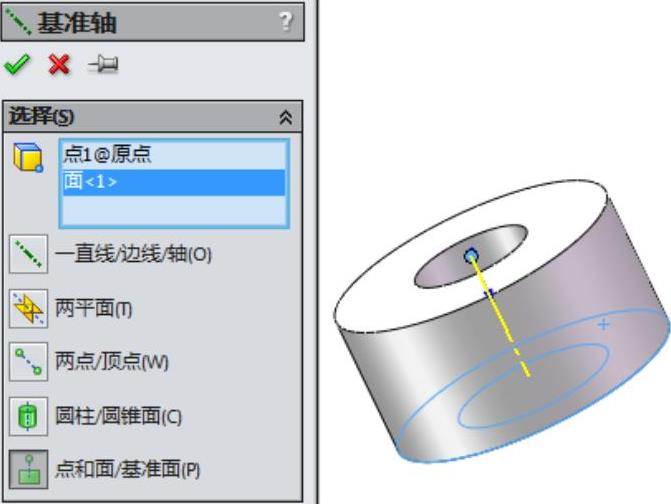The image size is (671, 504).
Task: Select the One Line/Edge/Axis (一直线/边线/轴) icon
Action: pos(28,254)
